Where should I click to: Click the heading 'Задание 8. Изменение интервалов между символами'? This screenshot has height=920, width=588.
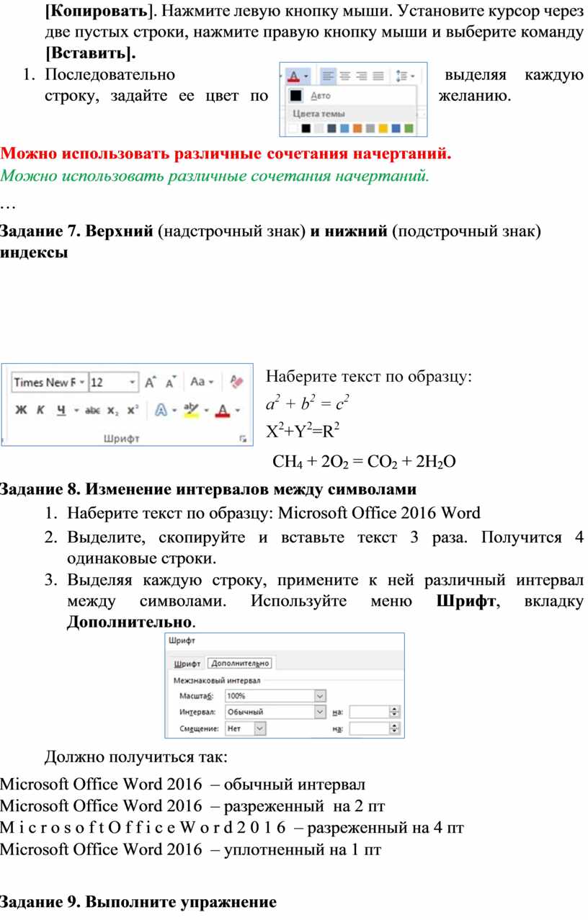point(208,490)
